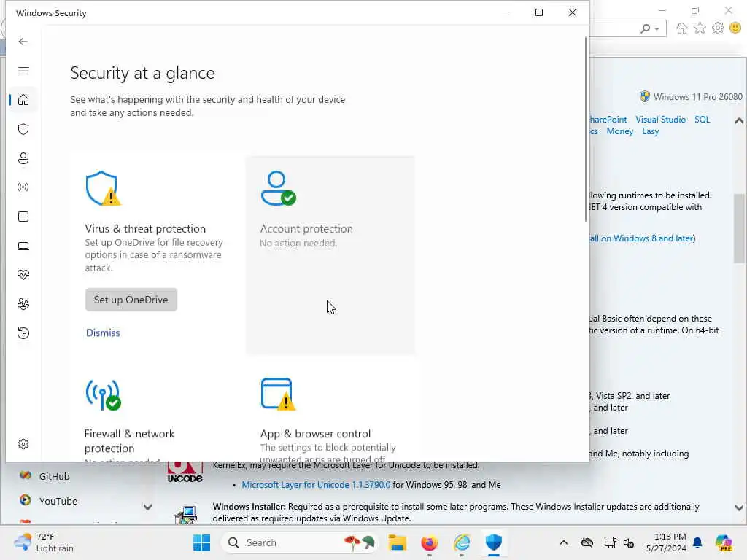
Task: Click the scroll-up arrow near SQL link
Action: pyautogui.click(x=739, y=120)
